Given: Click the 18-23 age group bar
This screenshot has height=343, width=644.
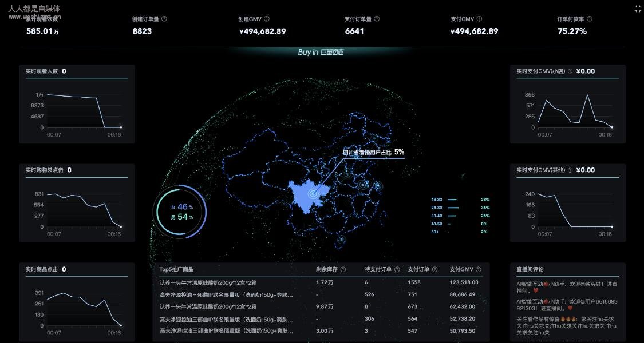Looking at the screenshot, I should click(x=452, y=200).
